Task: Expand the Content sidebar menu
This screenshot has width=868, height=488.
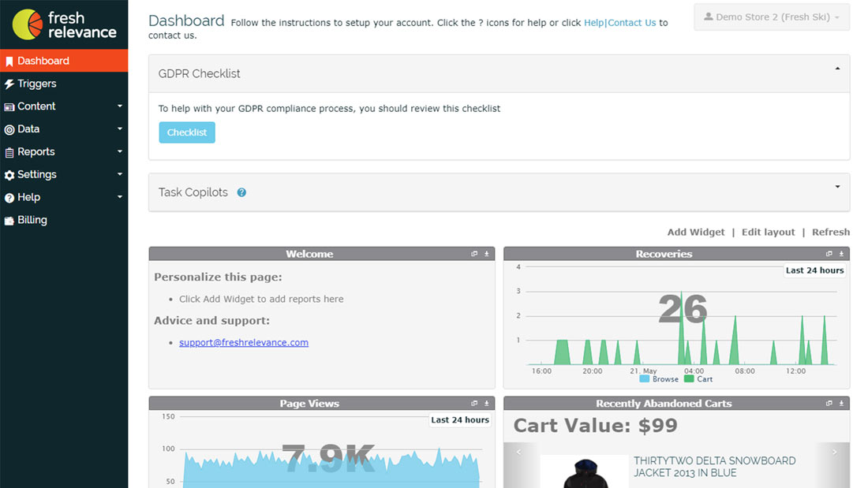Action: coord(63,106)
